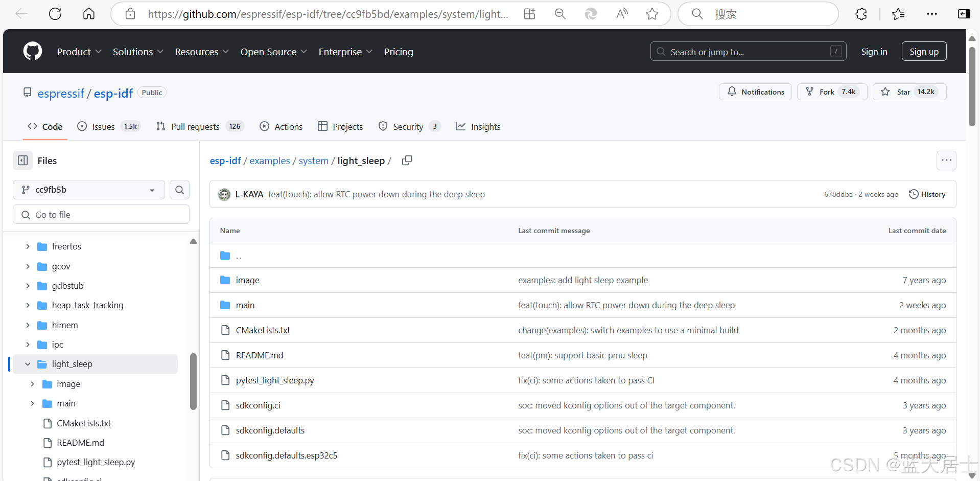Click the browser address bar URL

coord(328,14)
